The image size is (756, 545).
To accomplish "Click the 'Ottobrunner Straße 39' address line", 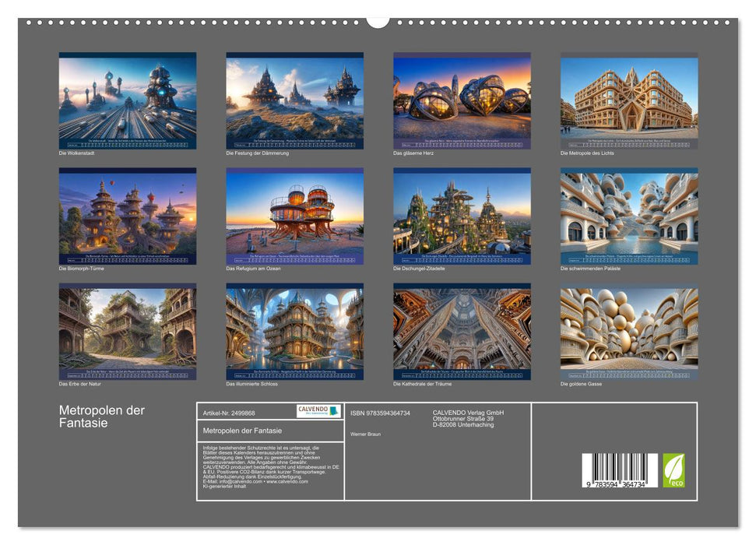I will [462, 419].
